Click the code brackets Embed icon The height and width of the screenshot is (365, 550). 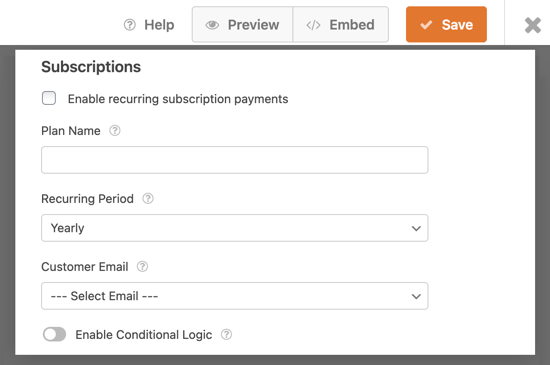pyautogui.click(x=313, y=25)
